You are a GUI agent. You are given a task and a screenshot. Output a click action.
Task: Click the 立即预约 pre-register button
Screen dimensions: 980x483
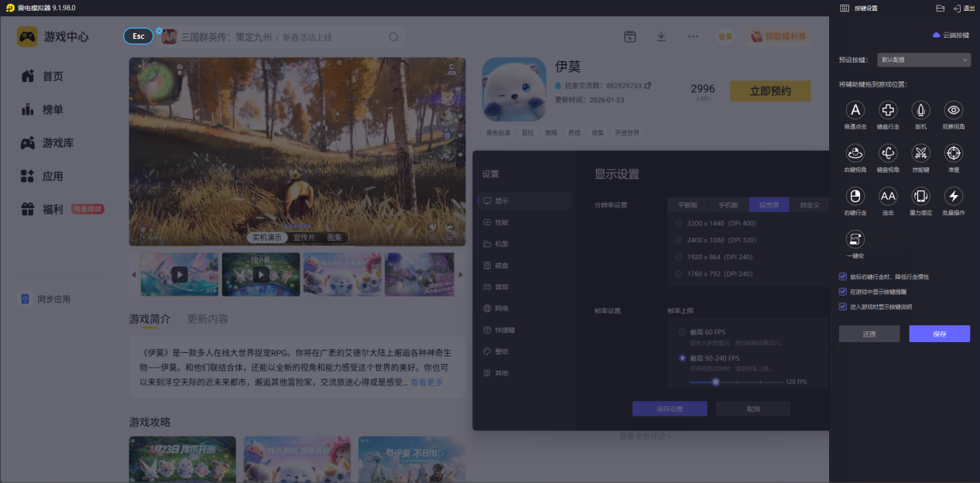tap(770, 91)
